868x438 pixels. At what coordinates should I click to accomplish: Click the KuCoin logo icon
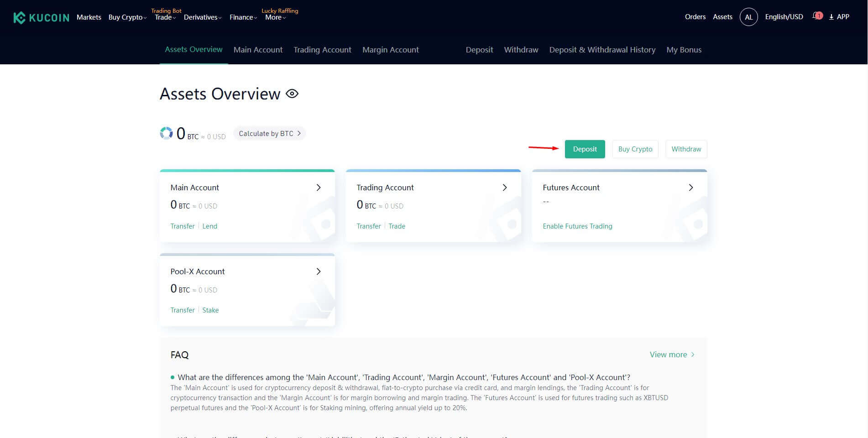[x=19, y=18]
